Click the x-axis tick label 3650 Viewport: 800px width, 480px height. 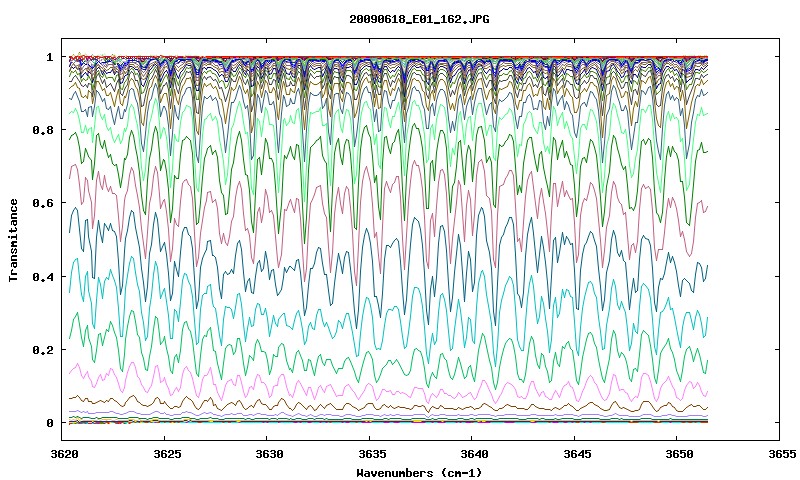click(680, 454)
